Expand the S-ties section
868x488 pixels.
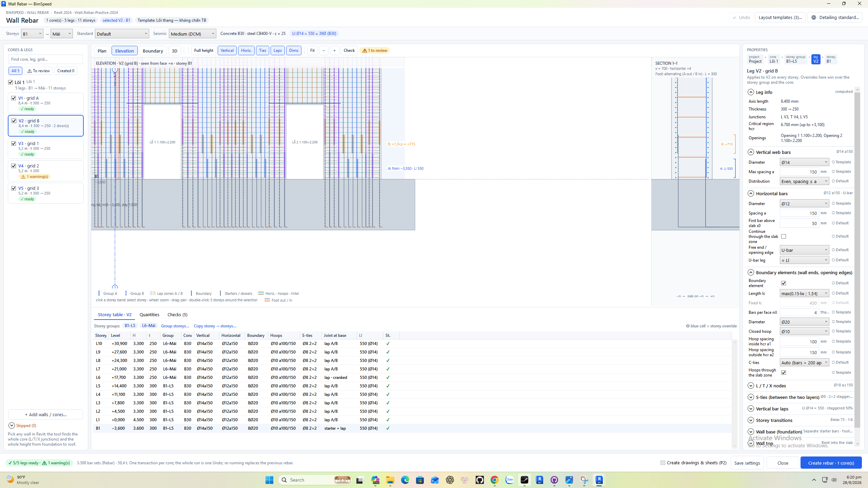coord(751,397)
